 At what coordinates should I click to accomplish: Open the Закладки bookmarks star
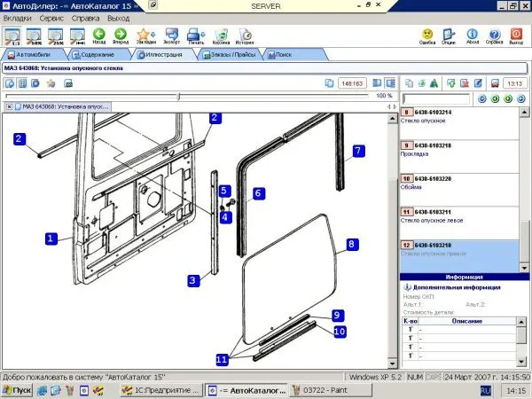(146, 35)
